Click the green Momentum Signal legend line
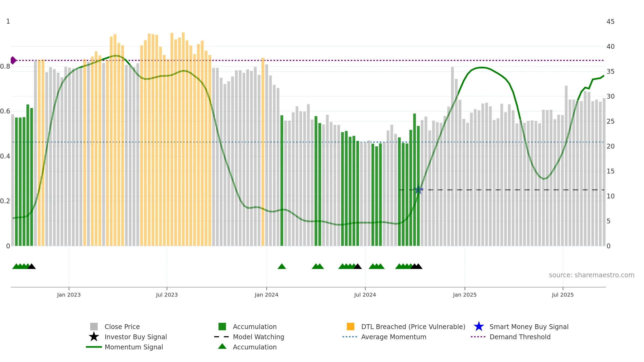The height and width of the screenshot is (362, 644). pyautogui.click(x=94, y=347)
